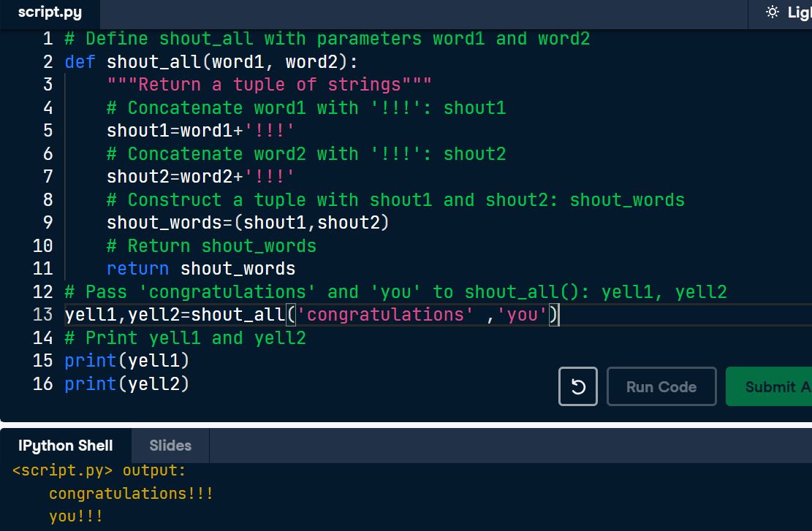Click the '# Define shout_all' comment on line 1
This screenshot has width=812, height=531.
(x=327, y=39)
